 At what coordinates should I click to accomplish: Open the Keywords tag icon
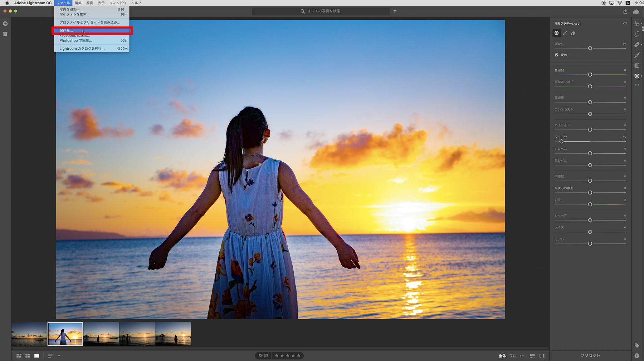click(x=637, y=346)
